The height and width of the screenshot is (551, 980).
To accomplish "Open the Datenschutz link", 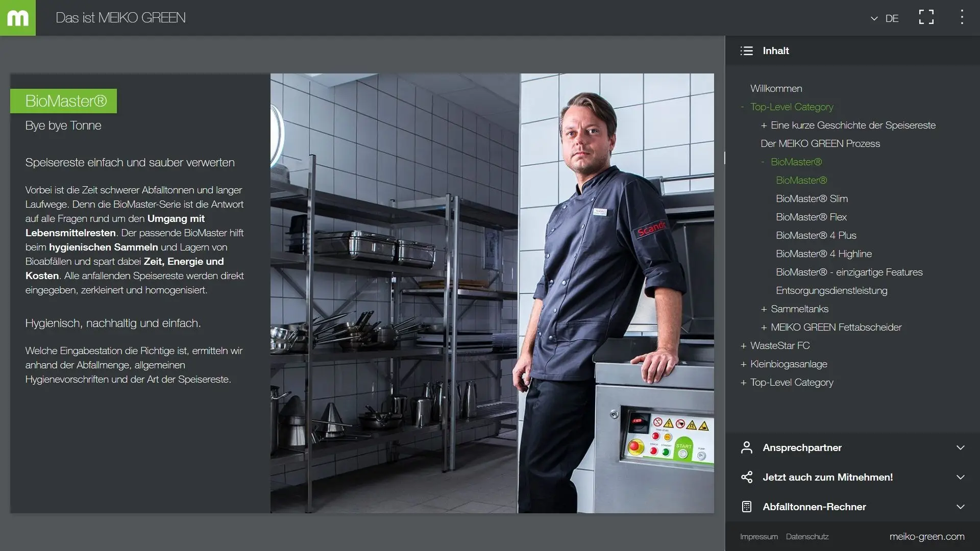I will 807,537.
